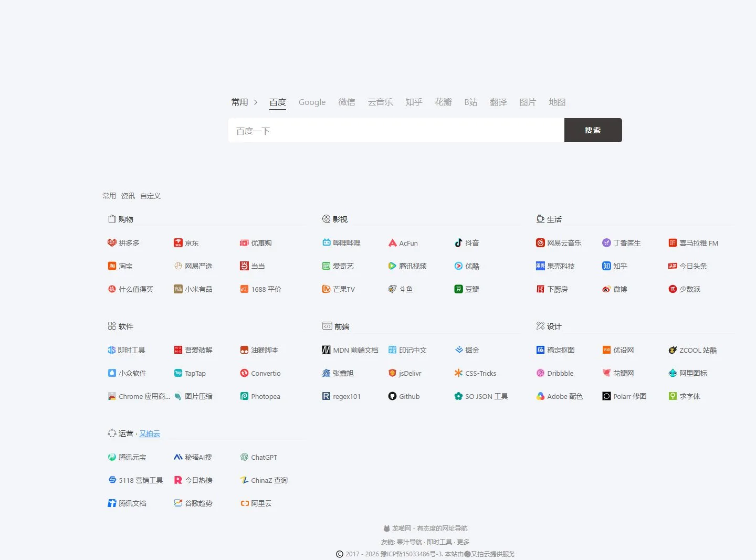Open the 掘金 blue icon
The width and height of the screenshot is (756, 560).
[458, 350]
